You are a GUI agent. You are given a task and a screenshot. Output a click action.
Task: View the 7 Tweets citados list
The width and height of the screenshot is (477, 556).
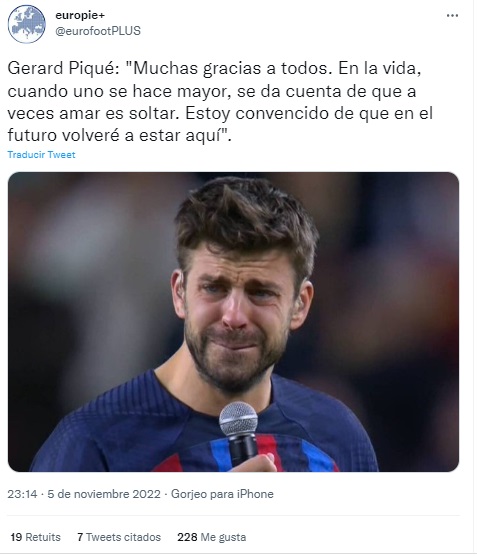coord(119,537)
